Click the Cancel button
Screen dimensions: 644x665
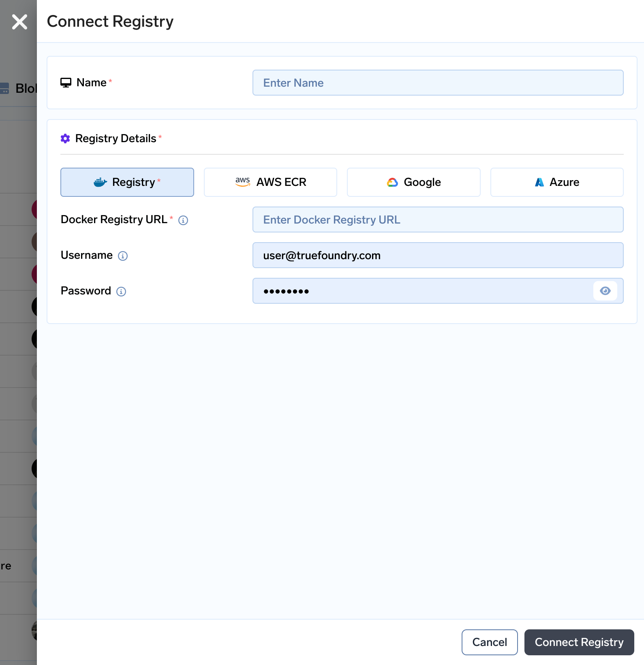coord(490,642)
